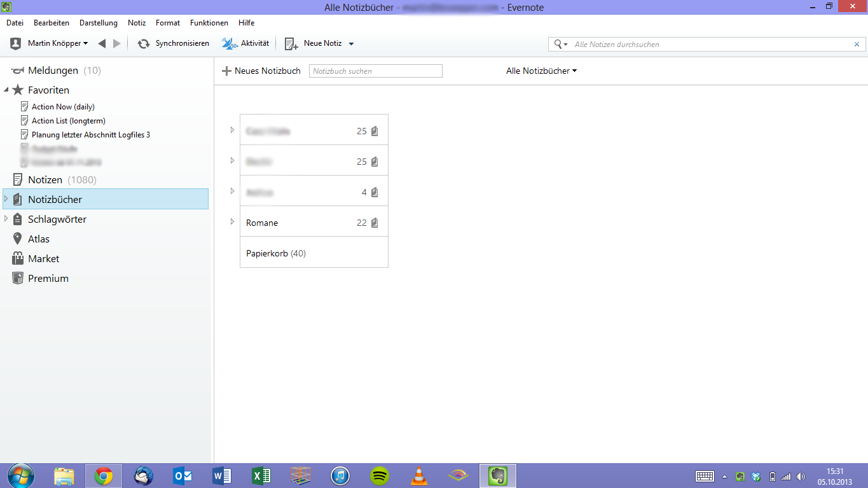
Task: Click the Spotify icon in the taskbar
Action: point(380,476)
